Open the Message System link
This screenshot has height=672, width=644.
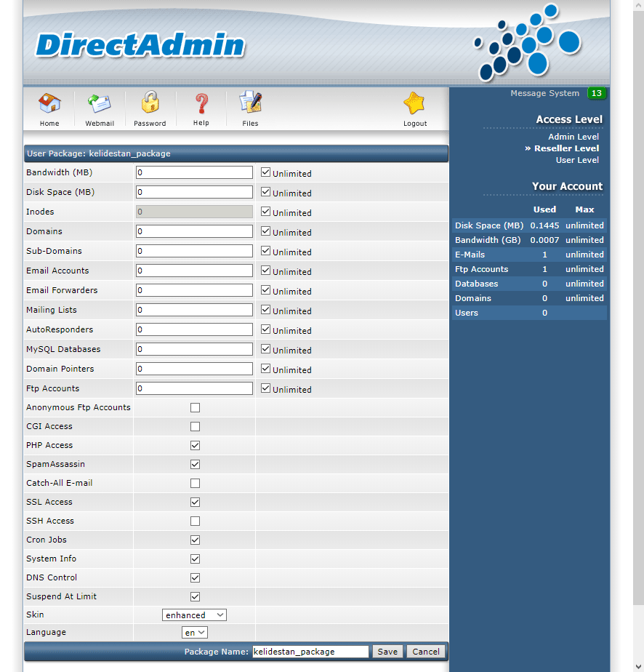click(544, 93)
